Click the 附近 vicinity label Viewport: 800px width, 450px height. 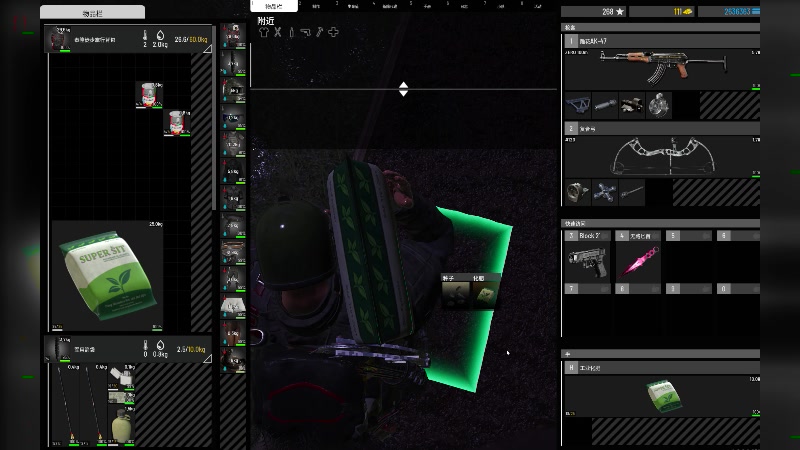[x=266, y=21]
